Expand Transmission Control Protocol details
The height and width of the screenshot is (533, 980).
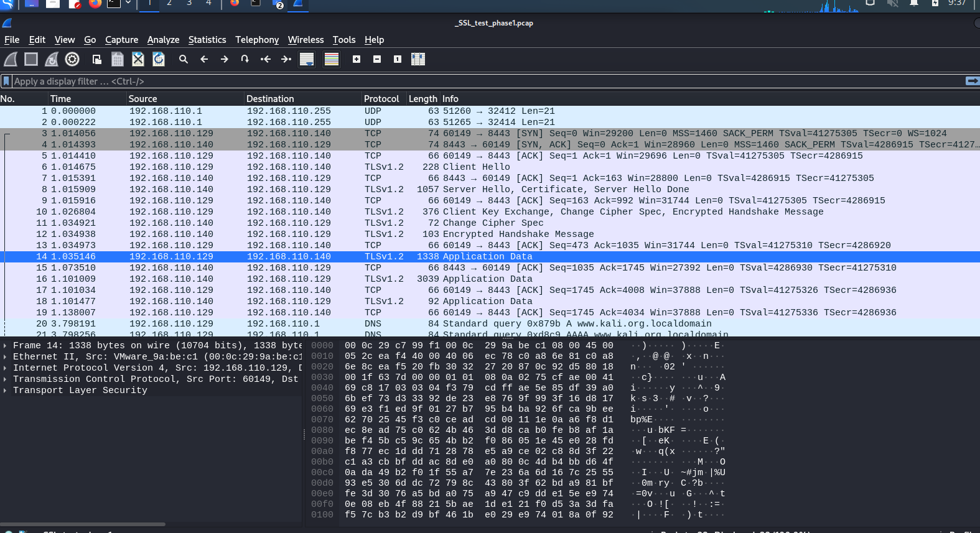point(6,379)
